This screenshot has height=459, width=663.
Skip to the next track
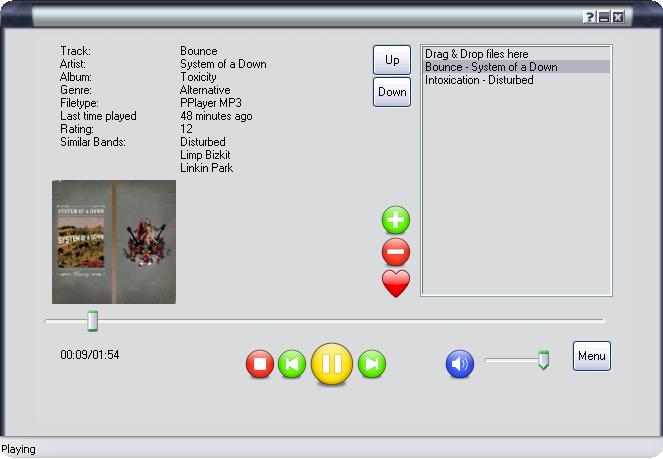point(372,363)
